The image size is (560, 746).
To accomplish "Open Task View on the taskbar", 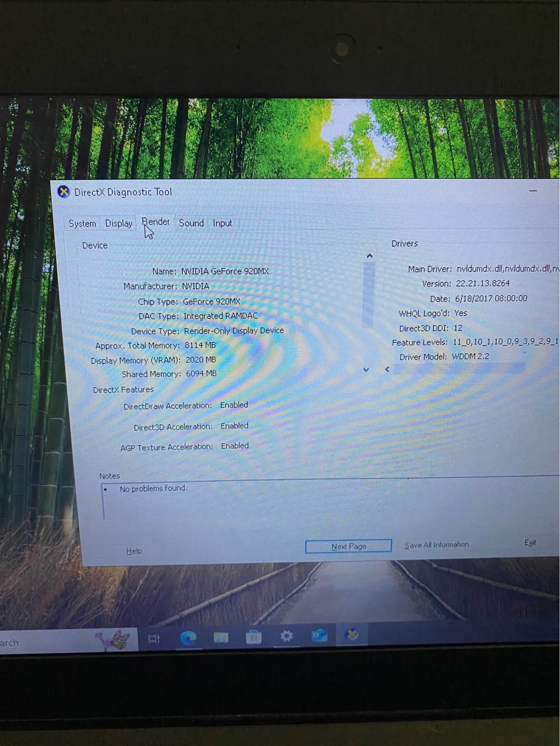I will coord(154,639).
